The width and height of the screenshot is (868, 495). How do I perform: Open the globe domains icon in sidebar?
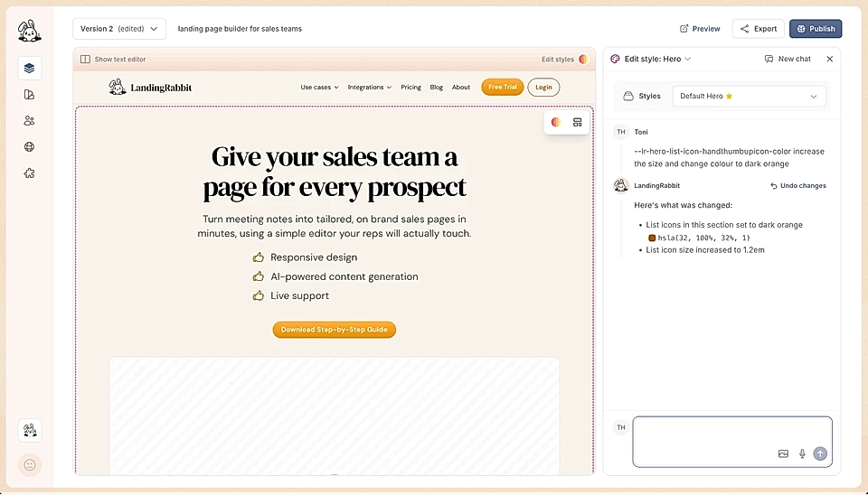[x=29, y=146]
